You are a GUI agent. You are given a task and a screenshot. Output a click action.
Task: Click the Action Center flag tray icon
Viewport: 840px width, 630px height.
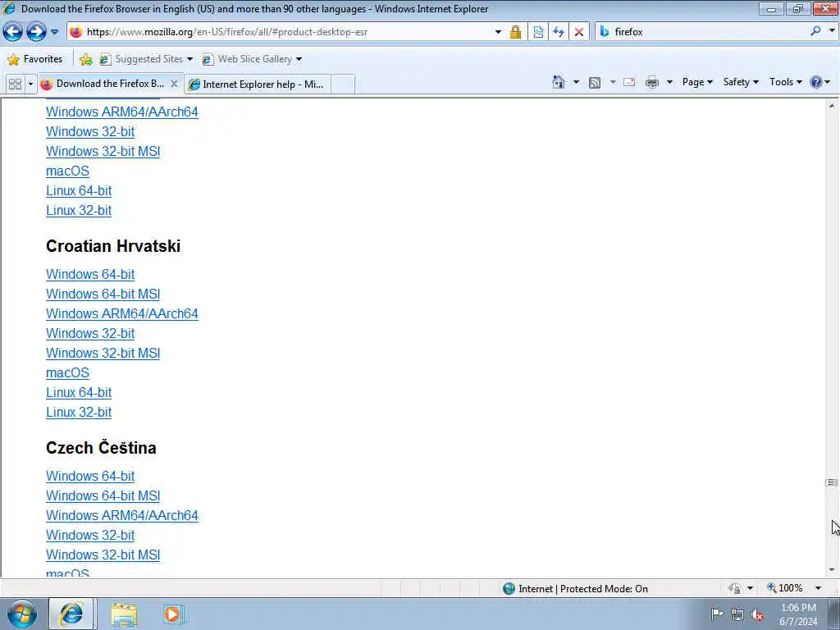(717, 614)
